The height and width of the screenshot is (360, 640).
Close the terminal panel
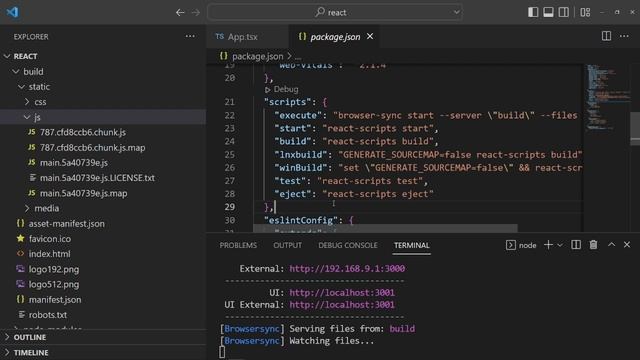(627, 245)
